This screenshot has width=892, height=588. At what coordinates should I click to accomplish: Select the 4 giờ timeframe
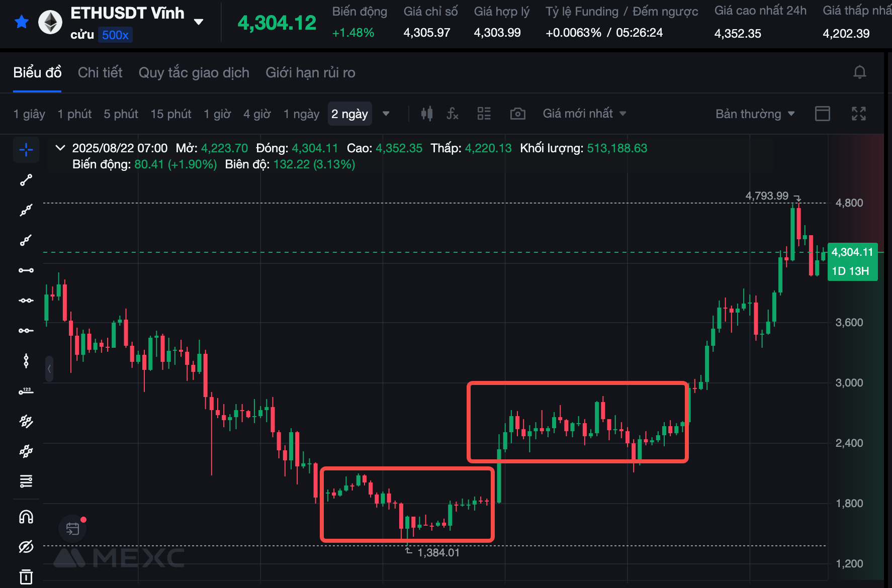click(257, 114)
